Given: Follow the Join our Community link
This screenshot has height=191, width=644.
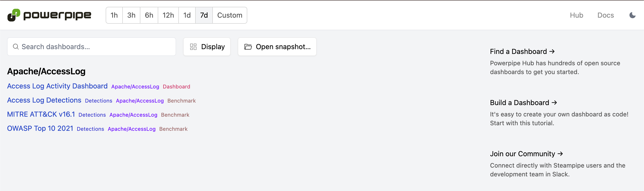Looking at the screenshot, I should click(526, 154).
